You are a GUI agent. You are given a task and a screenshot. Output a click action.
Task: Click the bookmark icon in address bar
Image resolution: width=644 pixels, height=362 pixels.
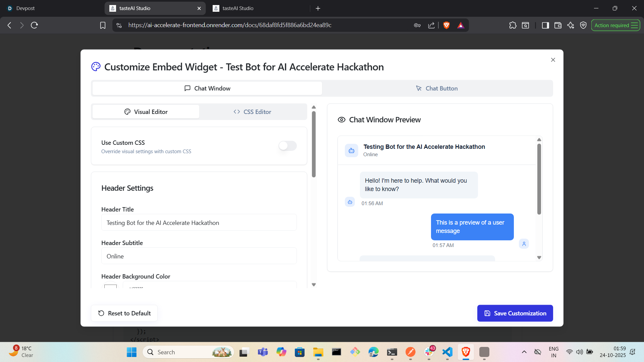tap(103, 25)
